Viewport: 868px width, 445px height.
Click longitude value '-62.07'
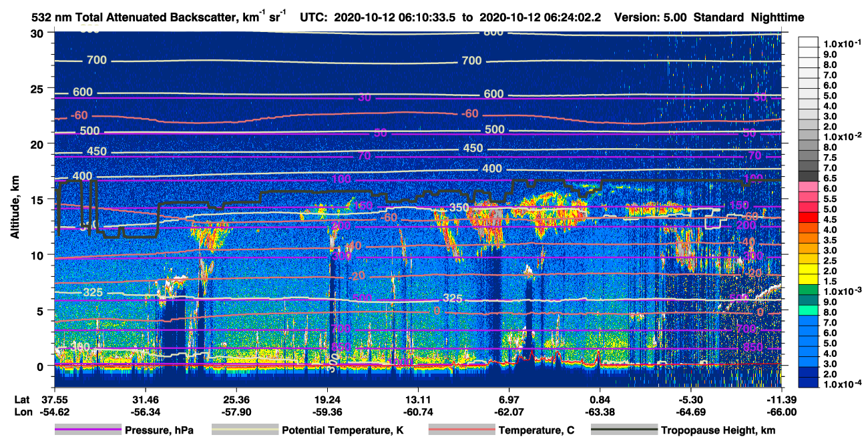509,412
